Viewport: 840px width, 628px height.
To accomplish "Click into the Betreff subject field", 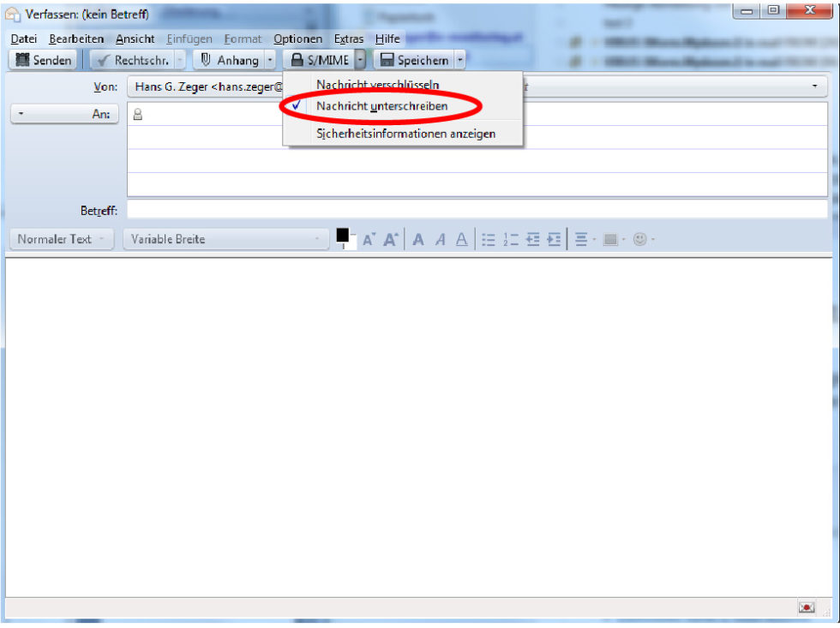I will tap(477, 210).
